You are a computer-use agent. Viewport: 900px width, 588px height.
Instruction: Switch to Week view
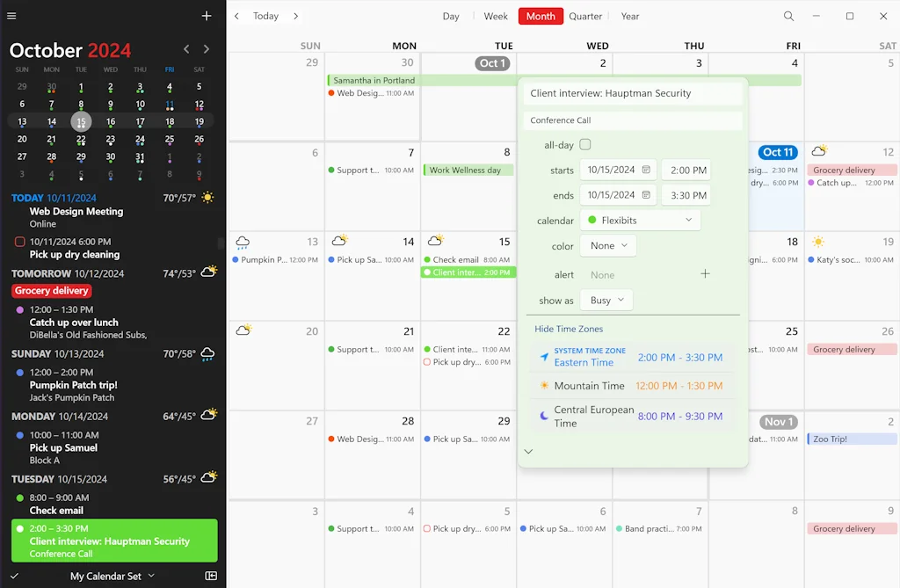tap(496, 16)
